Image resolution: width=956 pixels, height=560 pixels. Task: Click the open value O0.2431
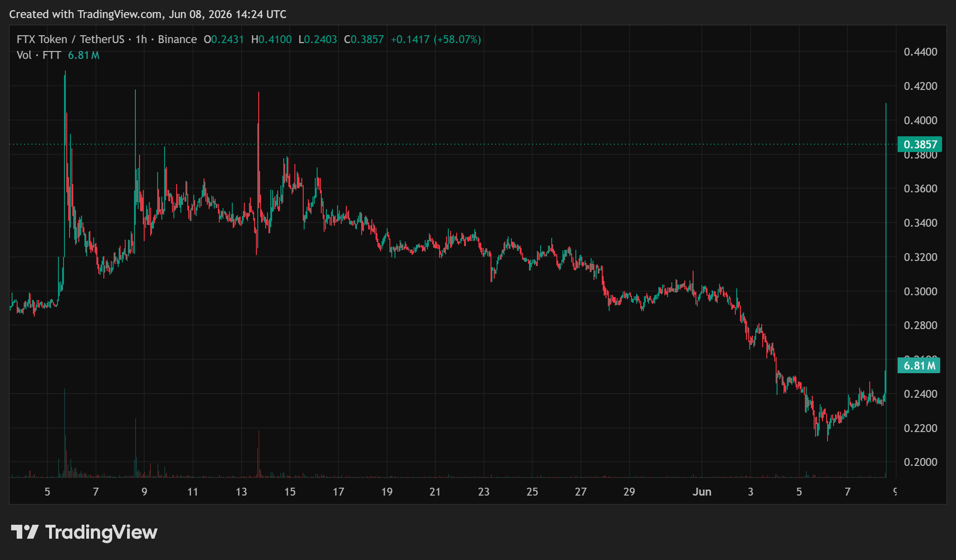(x=224, y=39)
